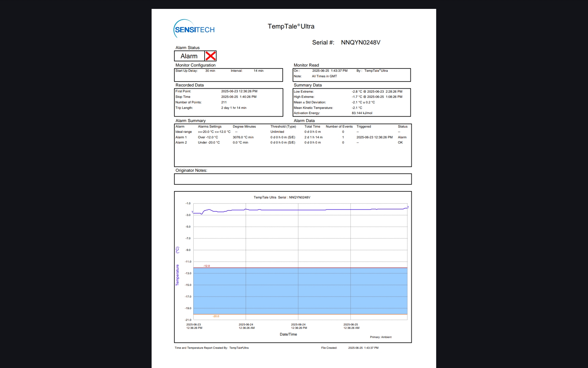Click the orange -20.0 threshold label on chart
588x368 pixels.
coord(216,316)
